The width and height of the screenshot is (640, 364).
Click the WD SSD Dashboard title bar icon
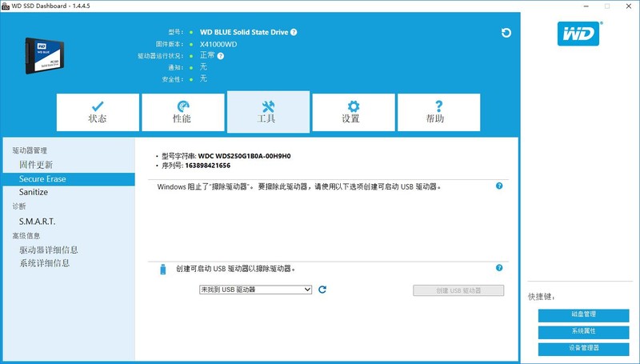click(6, 6)
